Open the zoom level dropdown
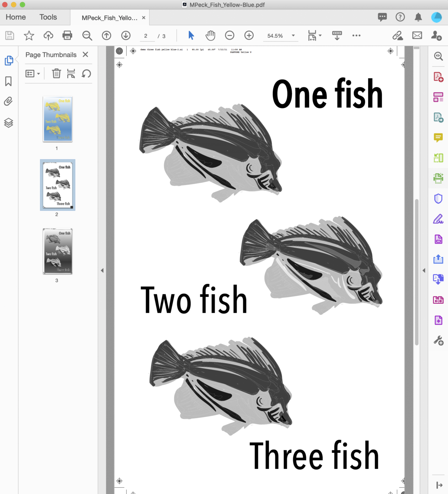The height and width of the screenshot is (494, 448). pos(293,35)
